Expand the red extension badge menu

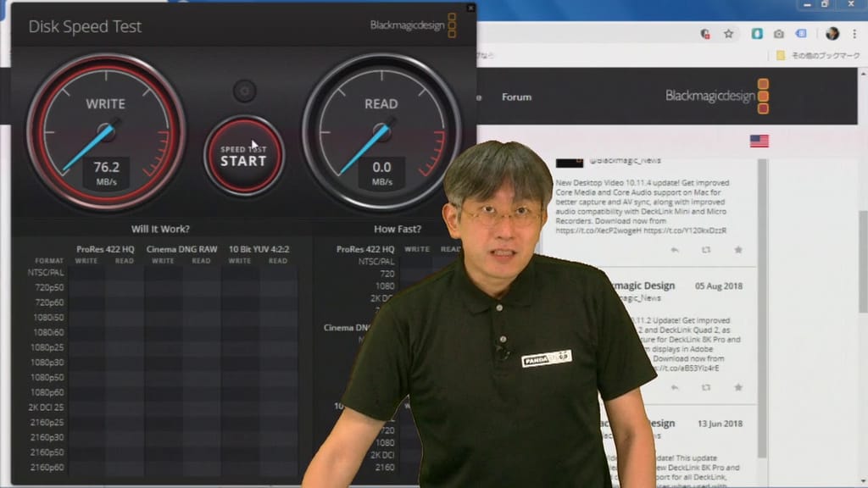[x=705, y=34]
